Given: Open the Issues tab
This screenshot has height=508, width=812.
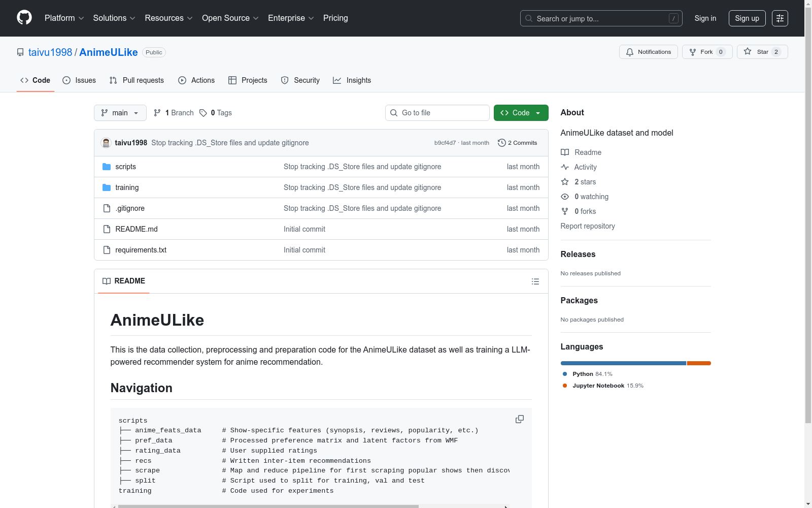Looking at the screenshot, I should pyautogui.click(x=79, y=80).
